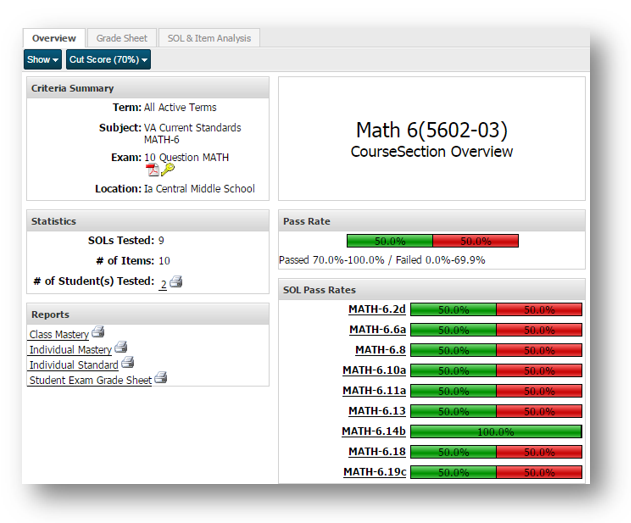Click the SOL Pass Rates panel header
631x523 pixels.
pyautogui.click(x=432, y=290)
